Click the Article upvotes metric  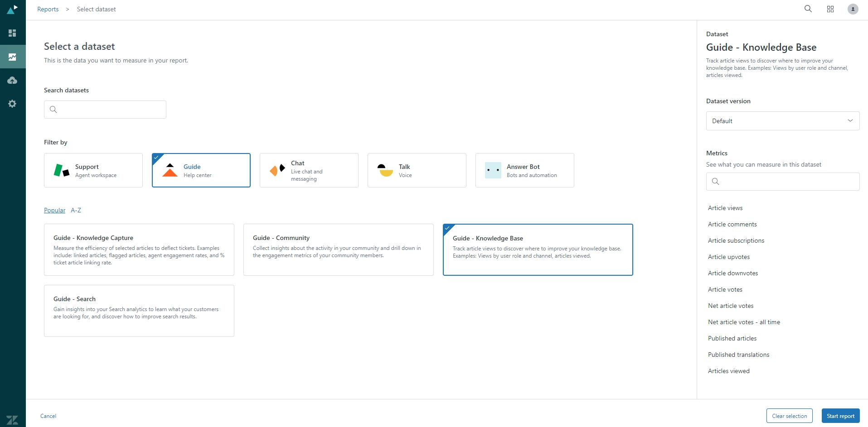click(729, 257)
